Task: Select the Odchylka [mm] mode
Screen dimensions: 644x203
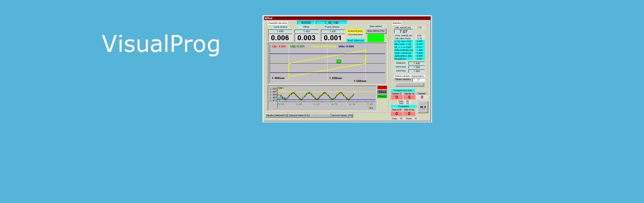Action: point(355,35)
